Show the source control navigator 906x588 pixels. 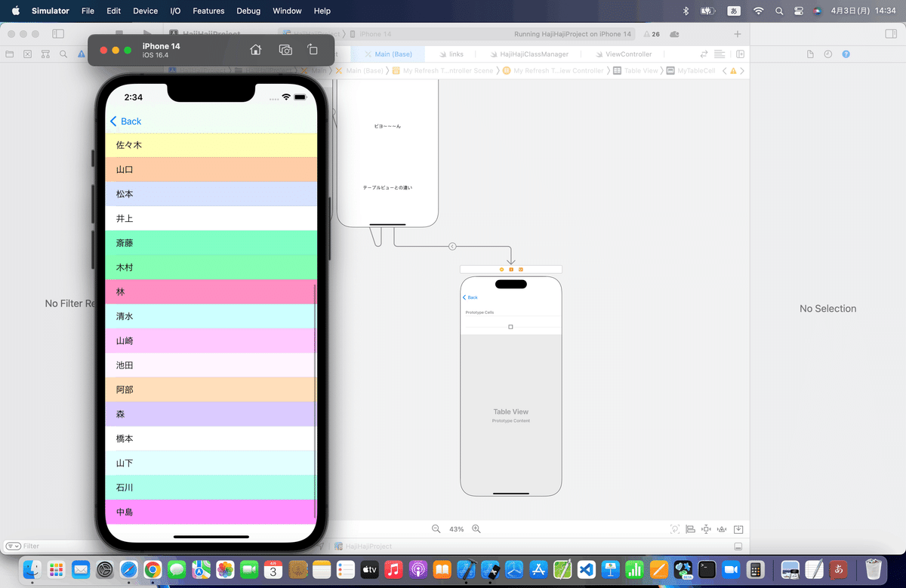click(27, 54)
